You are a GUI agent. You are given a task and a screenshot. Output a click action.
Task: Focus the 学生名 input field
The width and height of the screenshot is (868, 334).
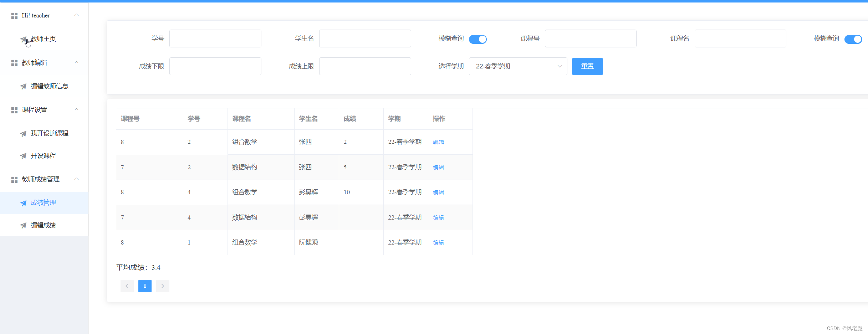(x=365, y=38)
